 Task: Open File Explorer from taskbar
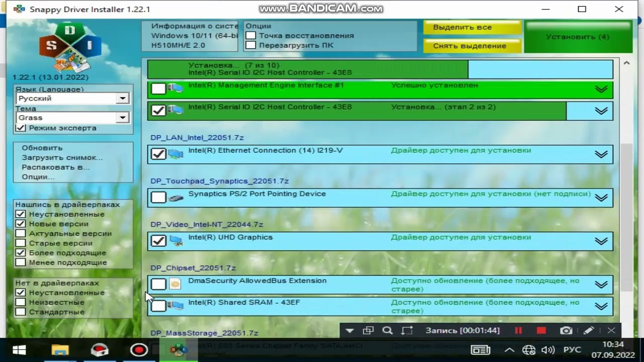[60, 350]
